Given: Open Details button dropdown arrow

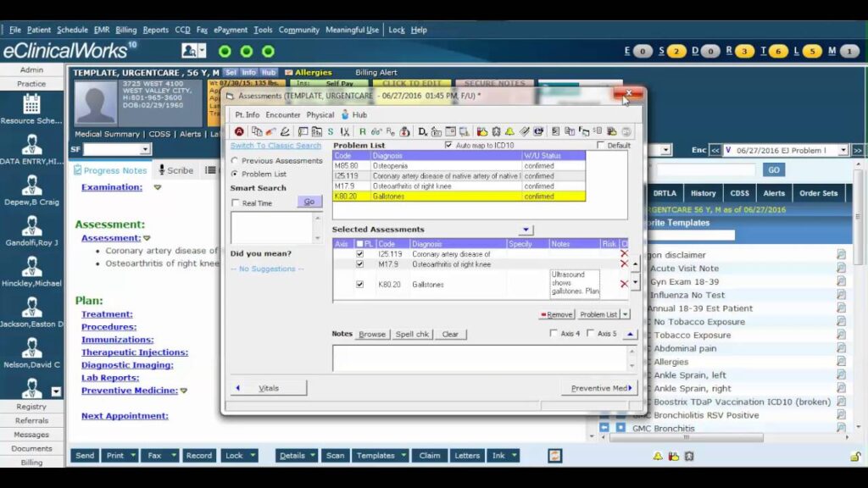Looking at the screenshot, I should [313, 455].
